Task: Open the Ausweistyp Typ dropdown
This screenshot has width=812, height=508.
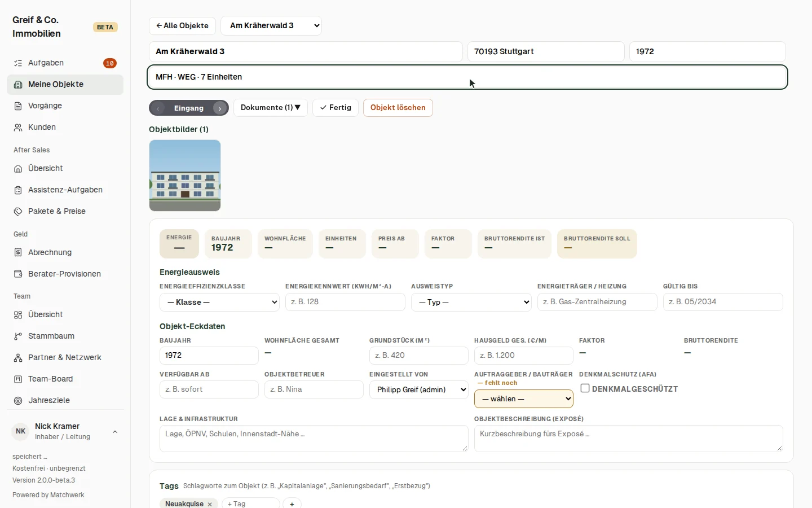Action: (x=471, y=302)
